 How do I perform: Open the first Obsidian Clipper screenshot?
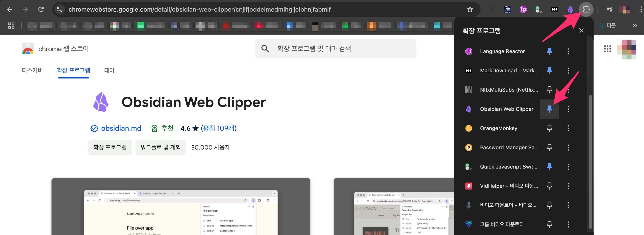coord(181,206)
